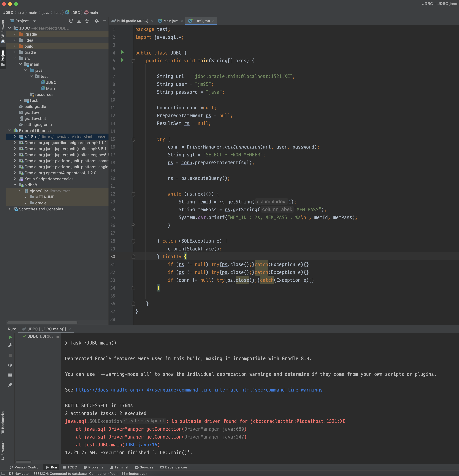
Task: Click the JDBC.java:16 stack trace link
Action: 141,445
